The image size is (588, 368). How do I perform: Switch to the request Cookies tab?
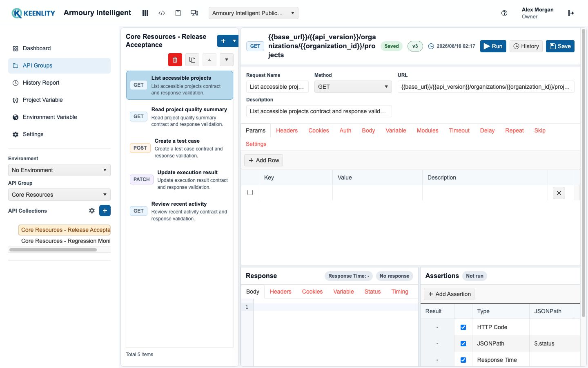pos(318,130)
